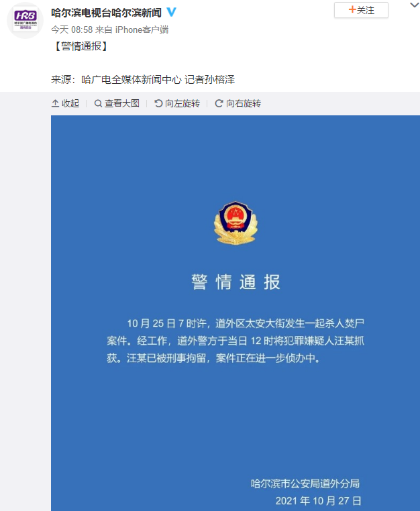Select 查看大图 to view large image
Viewport: 420px width, 511px height.
pos(117,103)
